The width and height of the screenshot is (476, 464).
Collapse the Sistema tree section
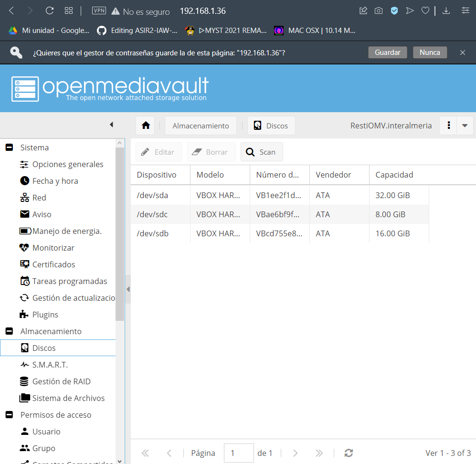(x=10, y=148)
